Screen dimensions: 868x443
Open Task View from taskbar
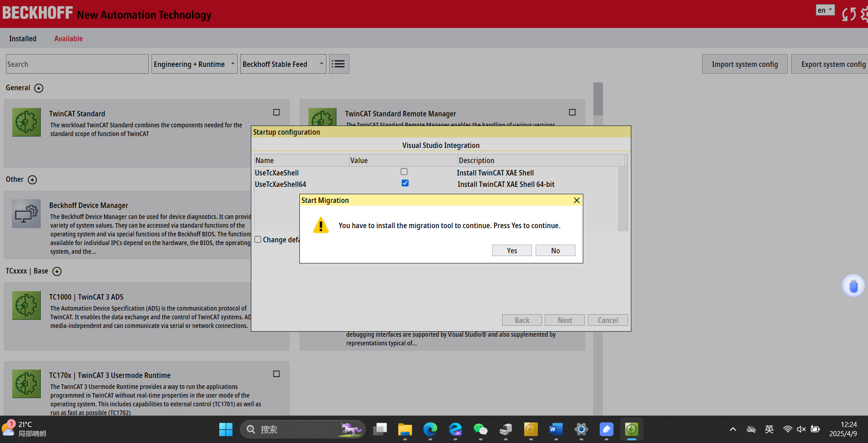(x=380, y=429)
